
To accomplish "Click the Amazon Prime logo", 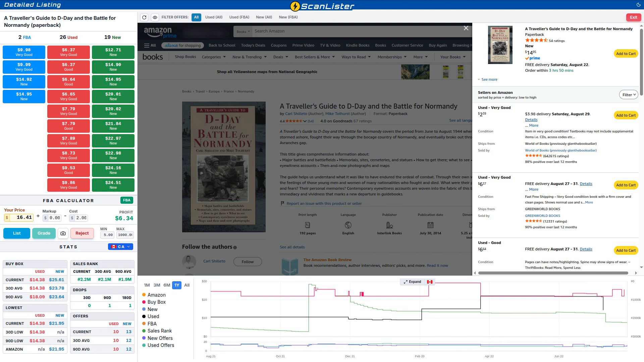I will pyautogui.click(x=160, y=33).
